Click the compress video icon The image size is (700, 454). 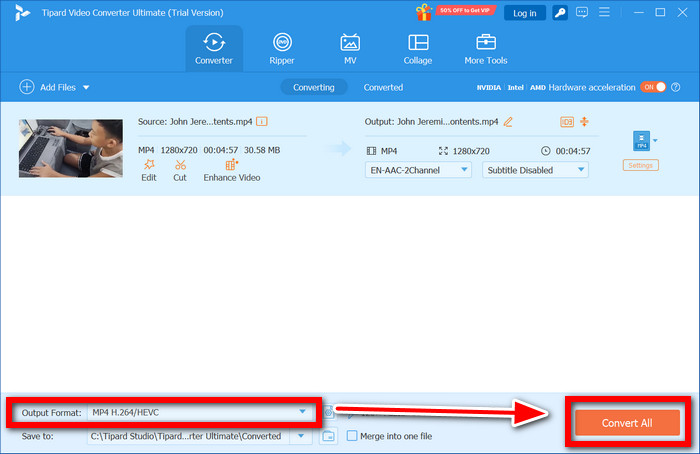[584, 121]
